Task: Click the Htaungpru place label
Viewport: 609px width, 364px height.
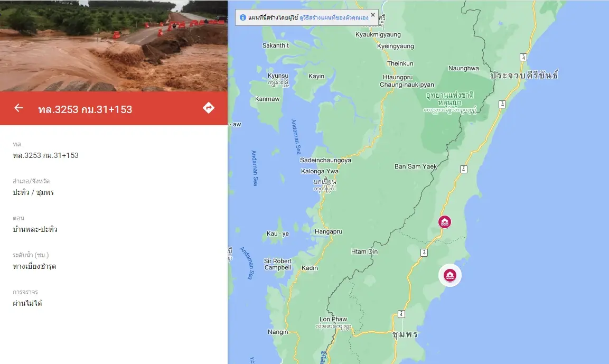Action: [x=398, y=77]
